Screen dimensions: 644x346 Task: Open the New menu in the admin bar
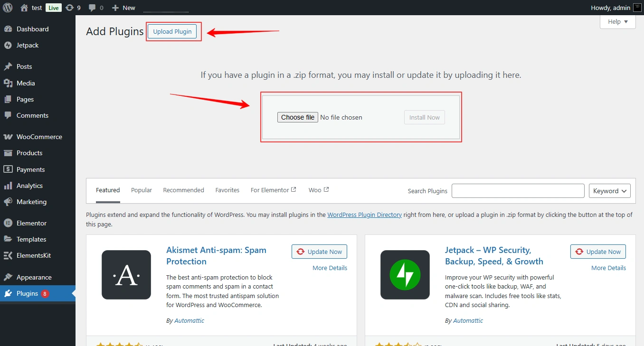[123, 7]
